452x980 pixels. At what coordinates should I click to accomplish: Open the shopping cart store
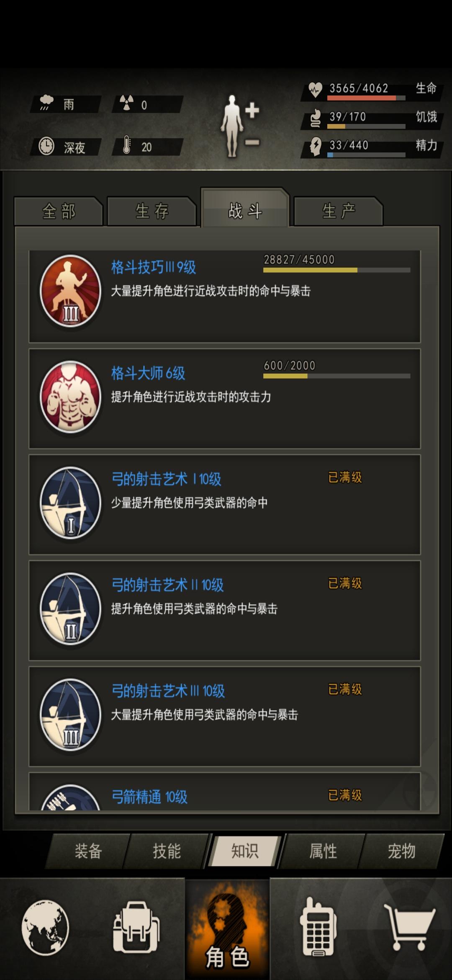coord(410,927)
